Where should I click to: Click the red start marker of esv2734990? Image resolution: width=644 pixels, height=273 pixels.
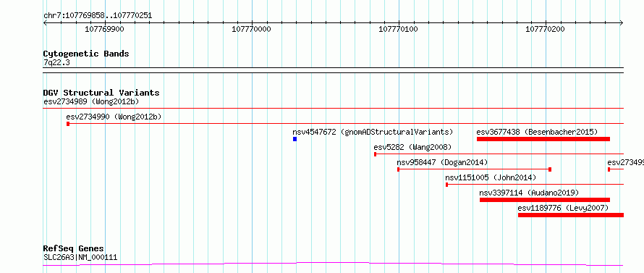coord(68,124)
